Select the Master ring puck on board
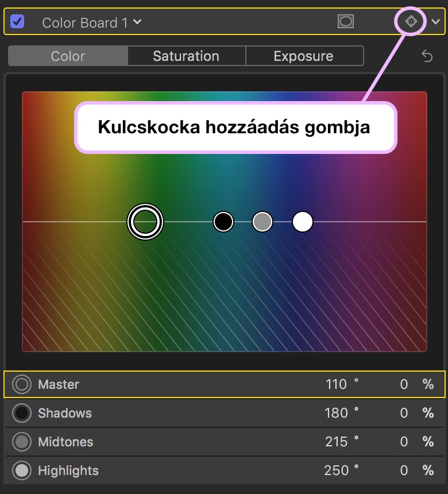The image size is (448, 494). (x=145, y=222)
